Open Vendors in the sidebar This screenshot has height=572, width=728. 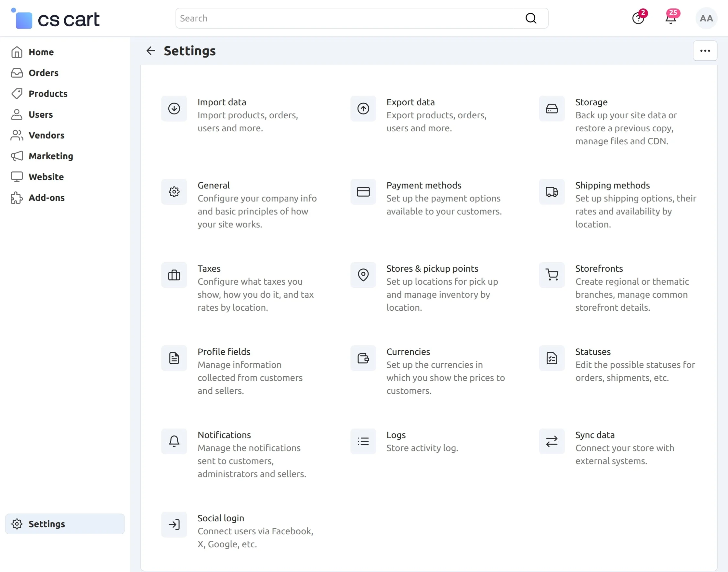(46, 135)
